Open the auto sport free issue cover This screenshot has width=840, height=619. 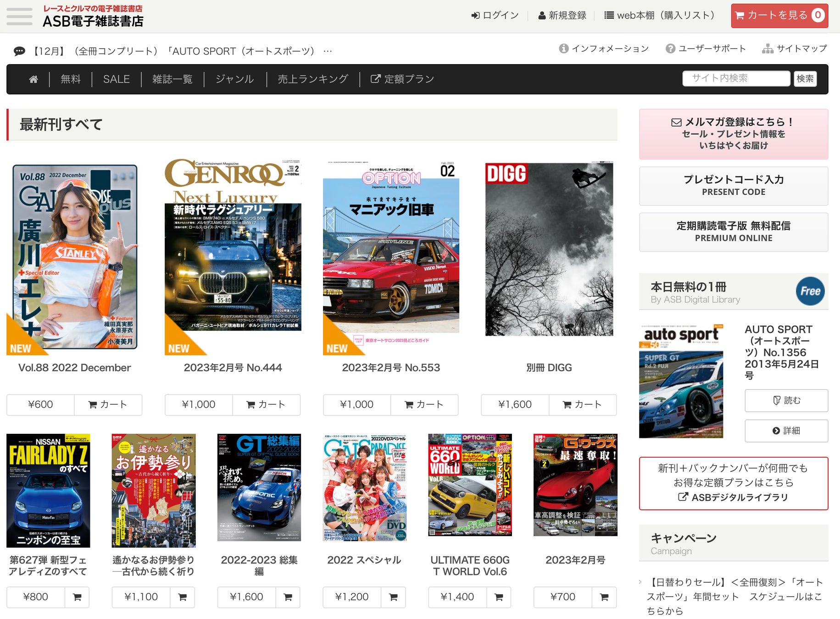pyautogui.click(x=681, y=381)
